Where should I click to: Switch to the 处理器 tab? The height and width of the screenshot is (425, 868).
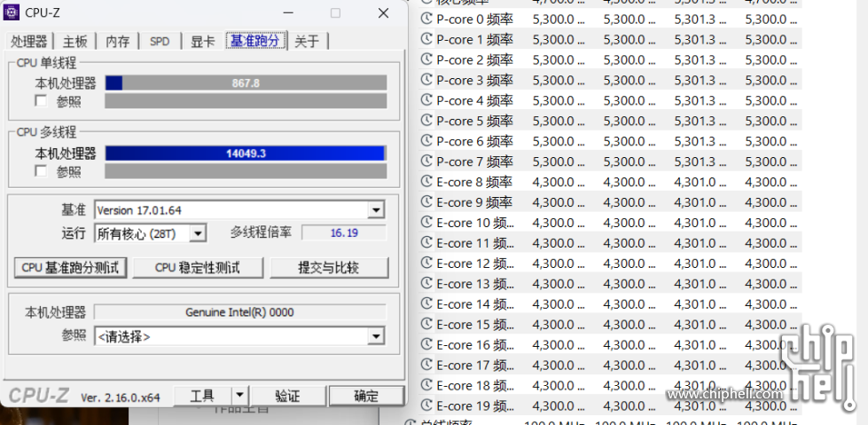pos(29,42)
